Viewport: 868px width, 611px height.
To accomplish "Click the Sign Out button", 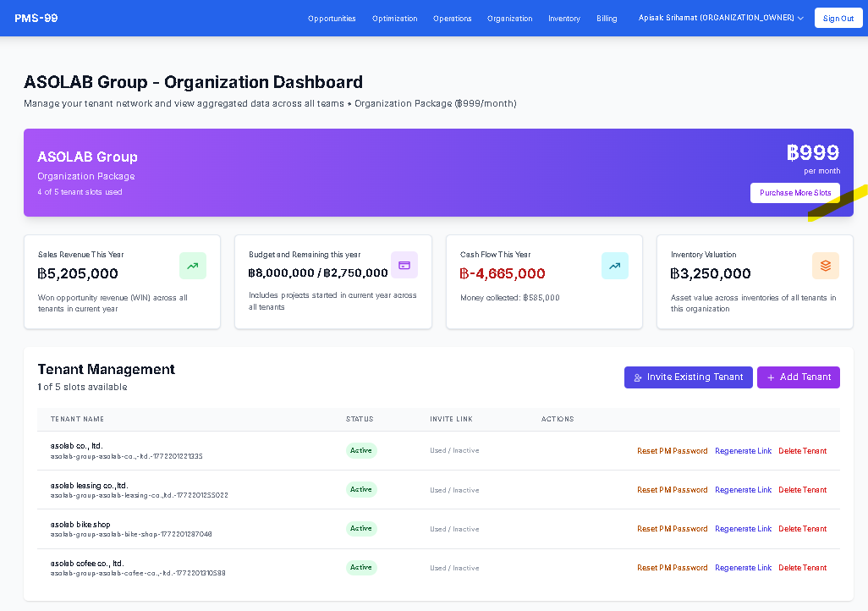I will coord(838,17).
